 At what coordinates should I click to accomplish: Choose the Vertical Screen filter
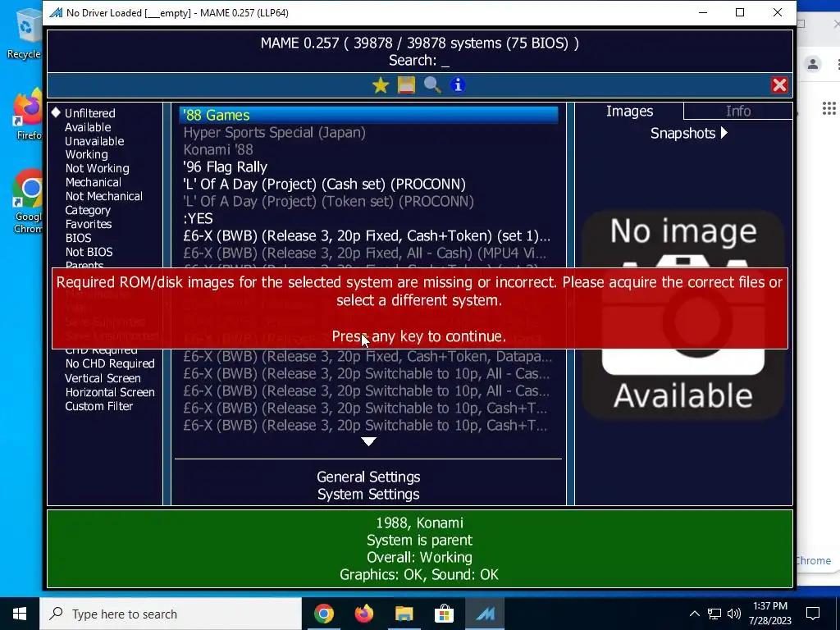point(103,378)
